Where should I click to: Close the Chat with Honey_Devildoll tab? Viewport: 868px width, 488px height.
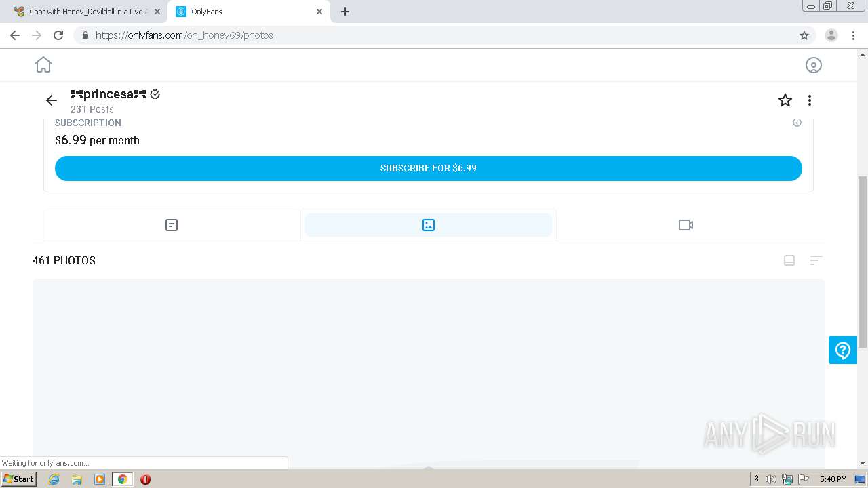click(157, 12)
